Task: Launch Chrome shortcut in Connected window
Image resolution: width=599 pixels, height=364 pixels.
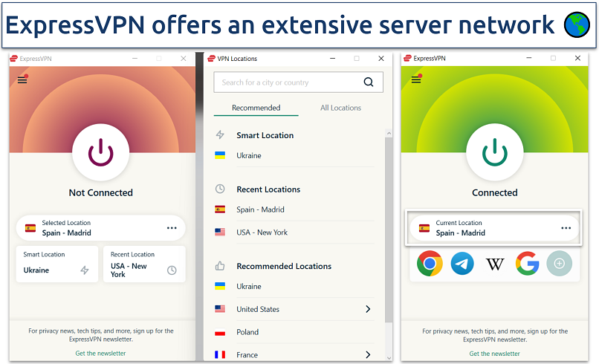Action: (430, 263)
